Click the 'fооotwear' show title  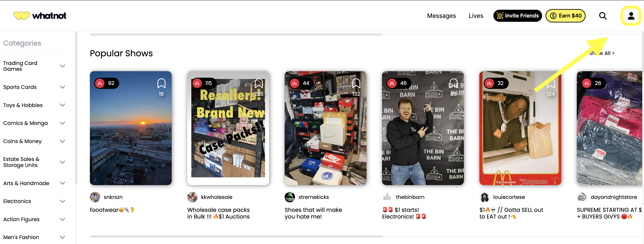[x=112, y=210]
